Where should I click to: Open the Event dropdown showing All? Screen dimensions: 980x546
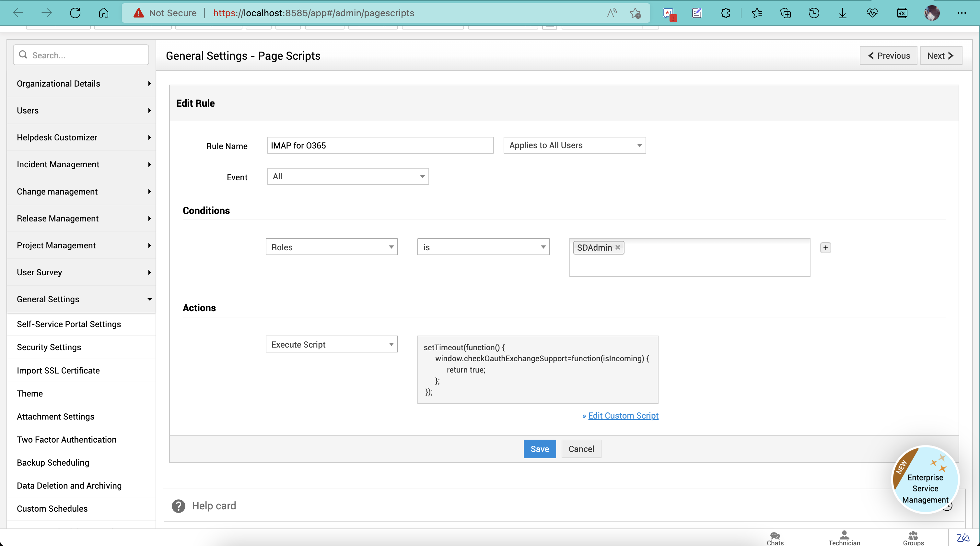tap(348, 177)
